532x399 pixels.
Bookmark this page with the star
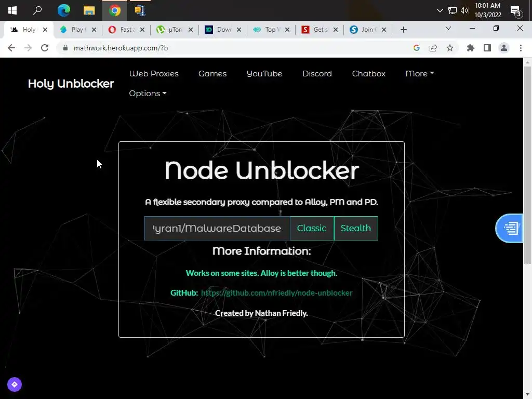click(450, 48)
